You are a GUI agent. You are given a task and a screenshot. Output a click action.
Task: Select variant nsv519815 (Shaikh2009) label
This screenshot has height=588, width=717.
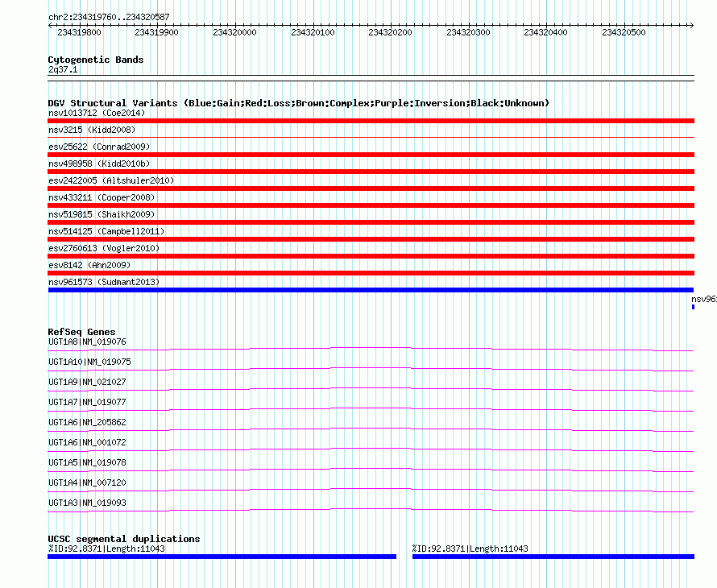[x=102, y=214]
